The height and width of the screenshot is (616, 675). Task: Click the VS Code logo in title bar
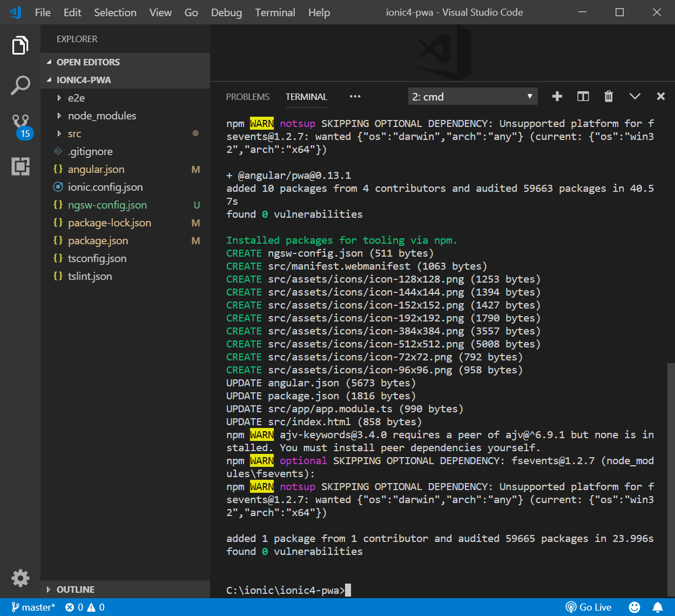click(15, 12)
